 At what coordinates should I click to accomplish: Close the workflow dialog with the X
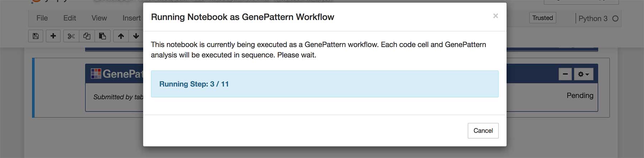496,16
